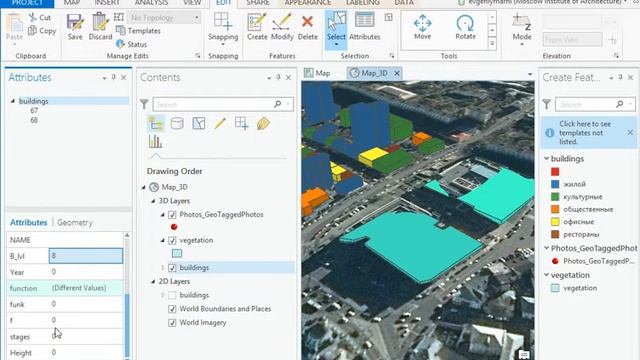Click the Copy icon in Clipboard
Viewport: 640px width, 360px height.
32,31
